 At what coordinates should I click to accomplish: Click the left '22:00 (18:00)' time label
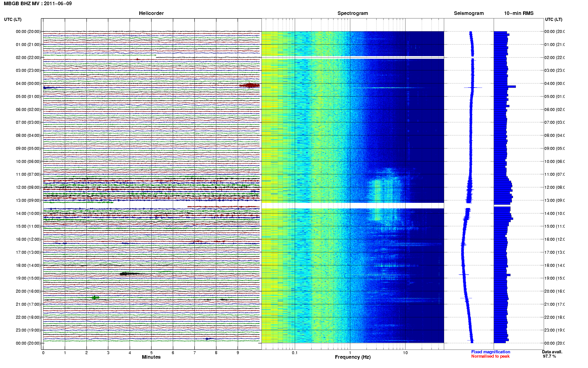click(x=28, y=317)
